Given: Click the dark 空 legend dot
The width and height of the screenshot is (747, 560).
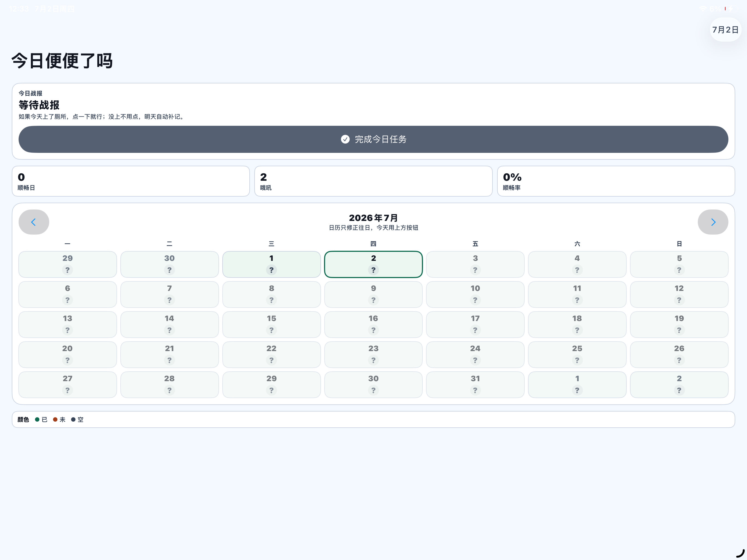Looking at the screenshot, I should pyautogui.click(x=73, y=419).
